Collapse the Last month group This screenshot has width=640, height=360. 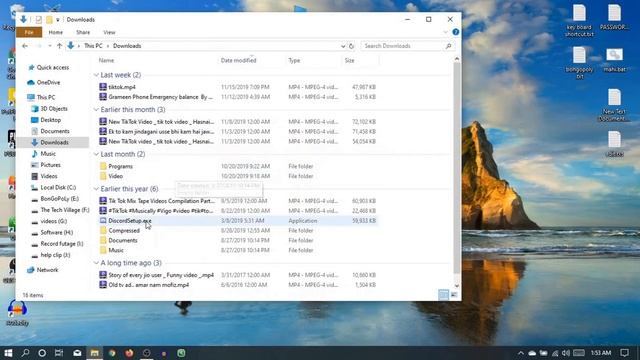tap(96, 154)
